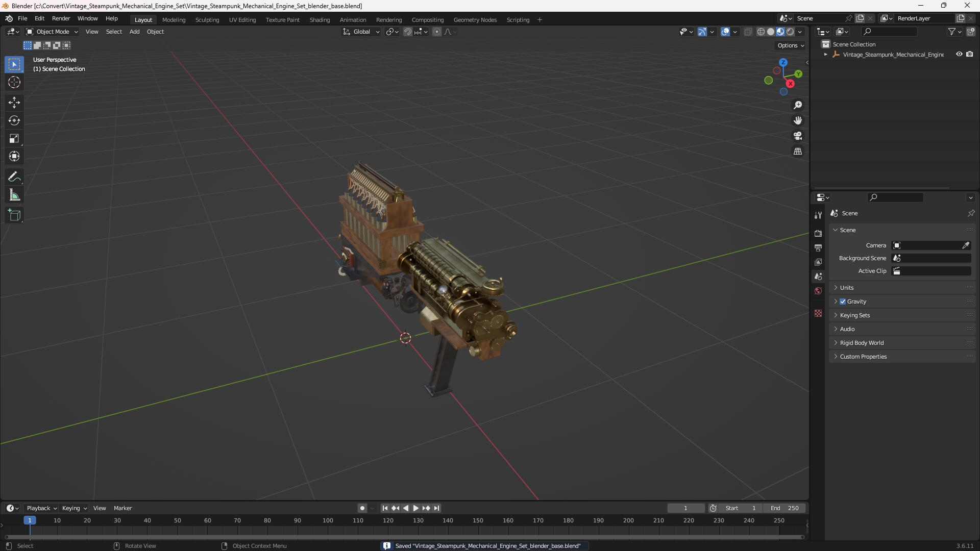Activate the Transform tool

[x=14, y=156]
